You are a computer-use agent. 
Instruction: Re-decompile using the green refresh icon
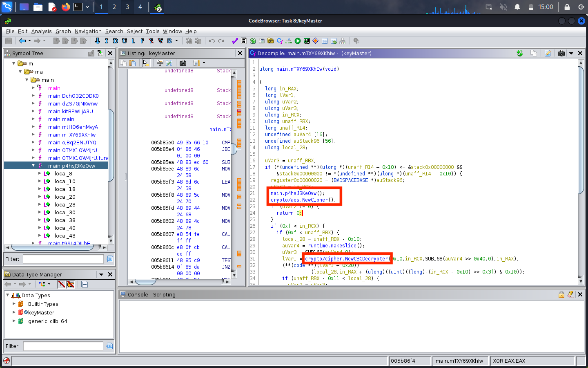pos(520,53)
